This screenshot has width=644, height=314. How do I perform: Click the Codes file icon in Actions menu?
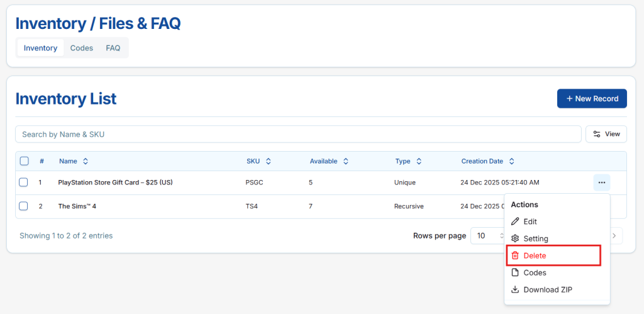tap(515, 272)
